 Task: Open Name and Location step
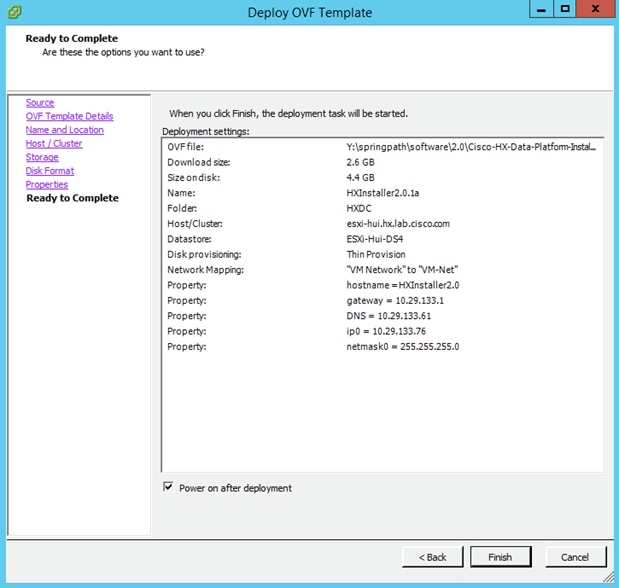click(x=65, y=130)
